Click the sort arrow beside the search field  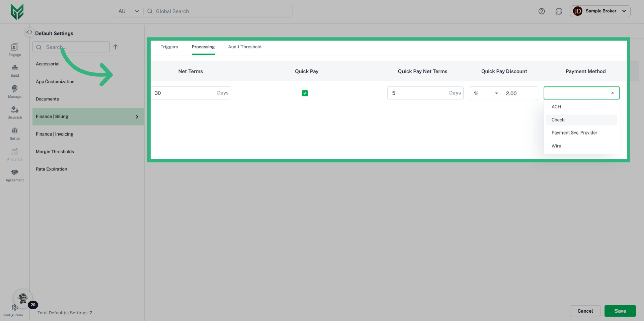coord(115,47)
